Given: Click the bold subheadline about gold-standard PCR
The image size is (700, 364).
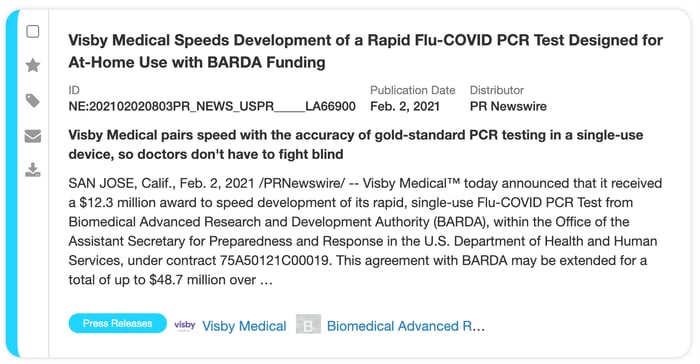Looking at the screenshot, I should point(356,145).
